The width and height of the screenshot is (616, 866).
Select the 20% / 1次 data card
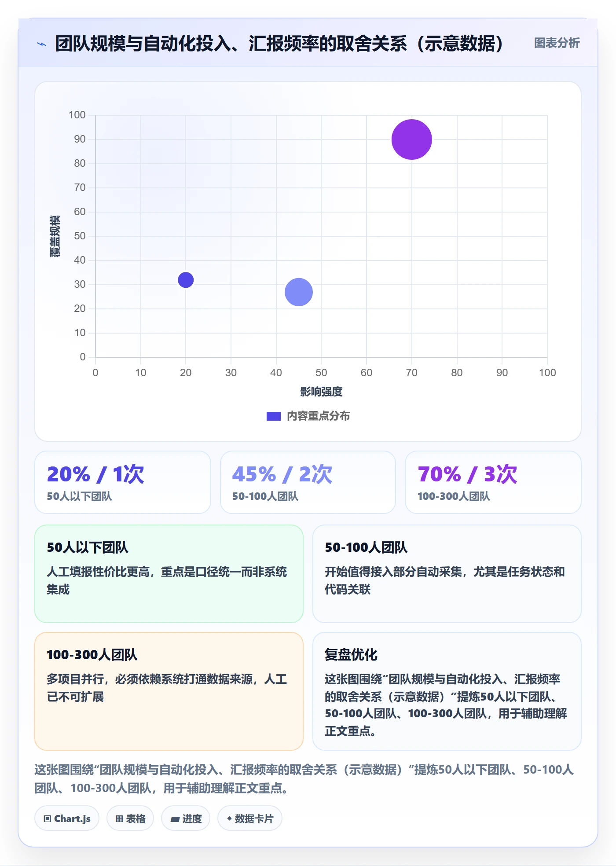123,482
